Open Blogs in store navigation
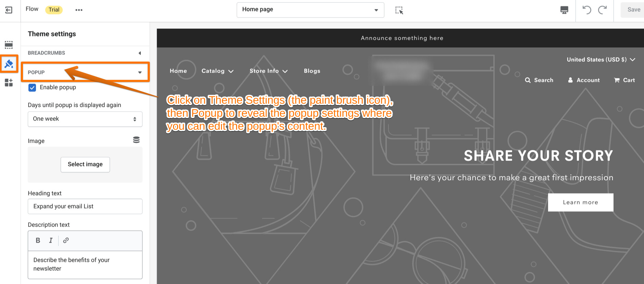This screenshot has height=284, width=644. [312, 71]
